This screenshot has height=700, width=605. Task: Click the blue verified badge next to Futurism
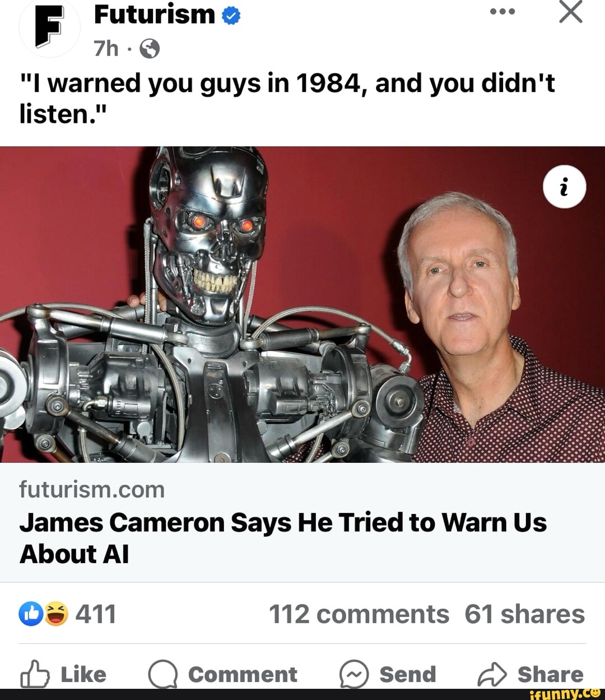[x=231, y=16]
